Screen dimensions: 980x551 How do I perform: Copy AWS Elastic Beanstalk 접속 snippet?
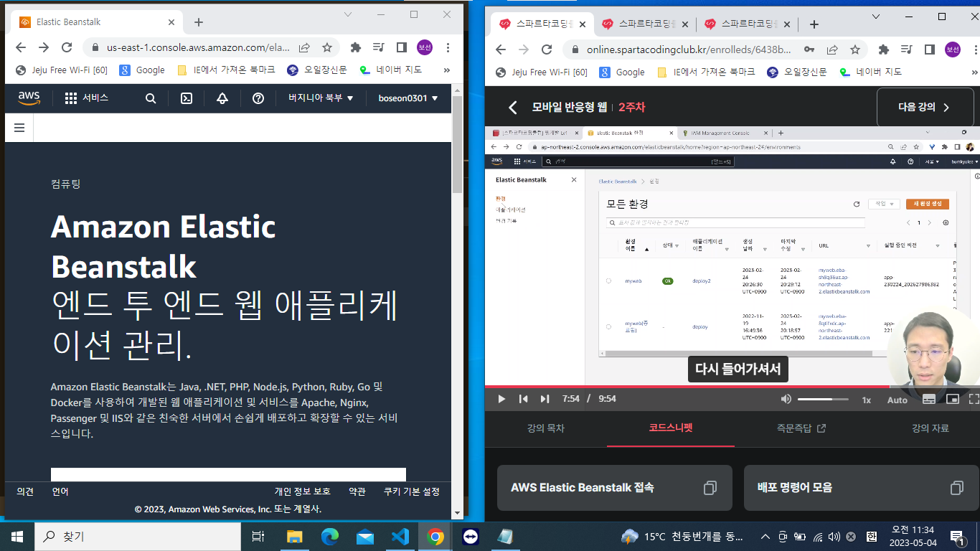coord(710,488)
